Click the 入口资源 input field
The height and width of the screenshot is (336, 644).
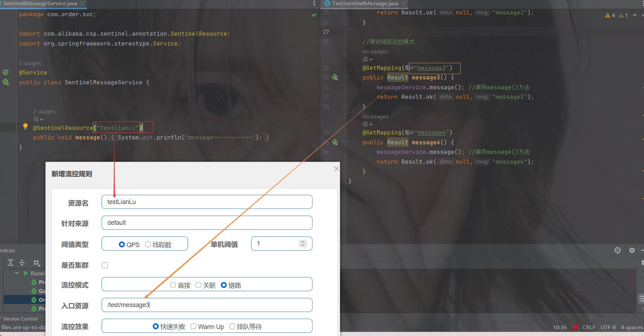[x=207, y=305]
